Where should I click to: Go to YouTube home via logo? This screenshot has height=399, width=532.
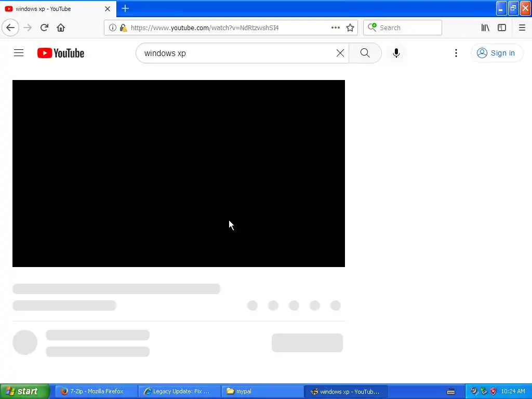61,53
